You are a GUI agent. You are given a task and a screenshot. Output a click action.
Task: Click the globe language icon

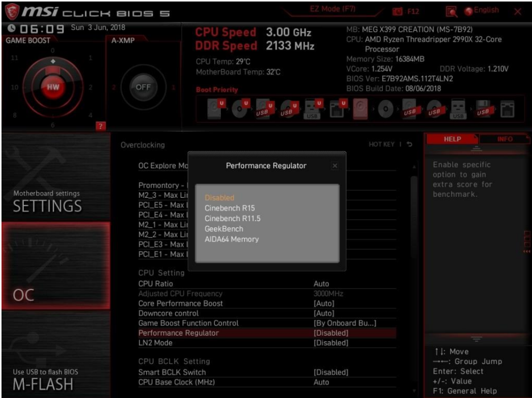point(469,12)
